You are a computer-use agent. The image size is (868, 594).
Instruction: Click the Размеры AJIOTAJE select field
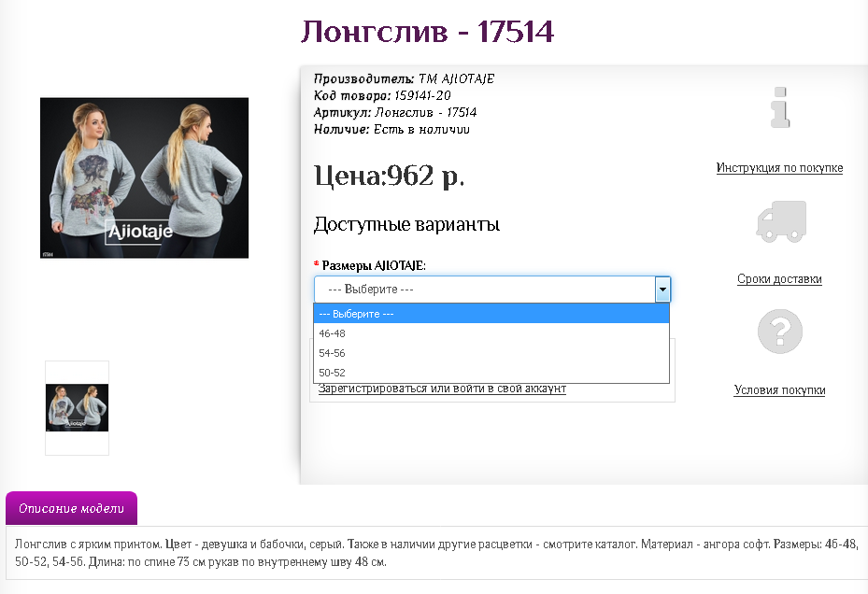click(492, 289)
